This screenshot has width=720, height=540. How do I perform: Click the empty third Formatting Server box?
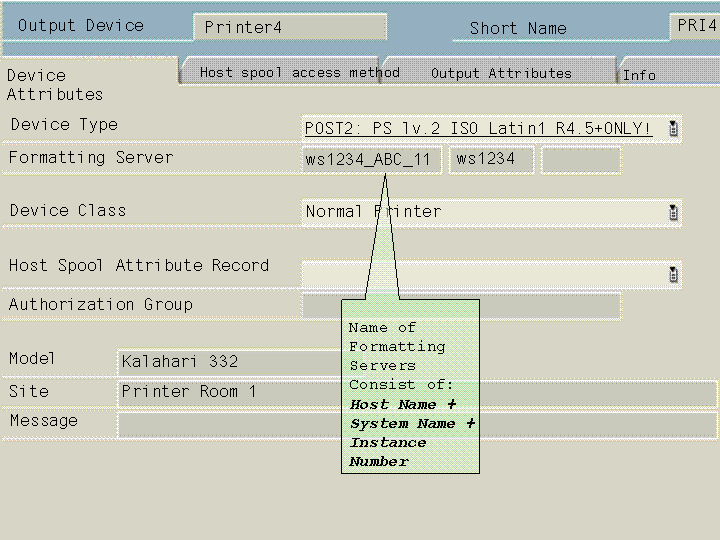point(580,160)
